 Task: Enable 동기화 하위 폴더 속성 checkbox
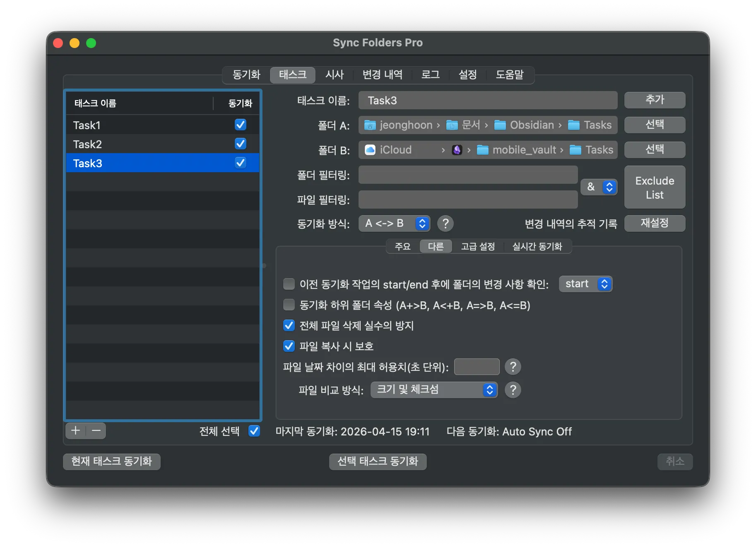tap(289, 305)
